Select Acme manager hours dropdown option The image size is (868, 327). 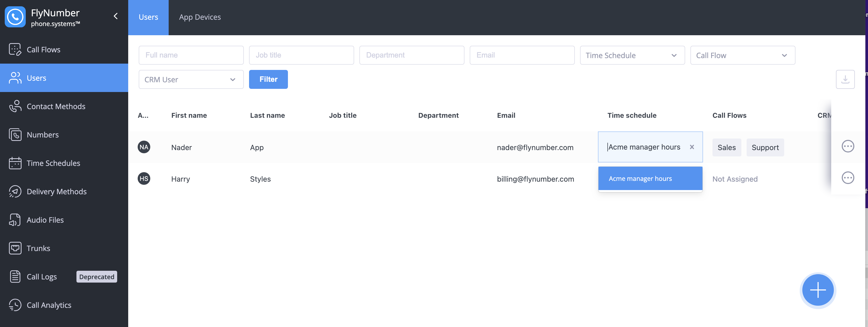pyautogui.click(x=650, y=179)
